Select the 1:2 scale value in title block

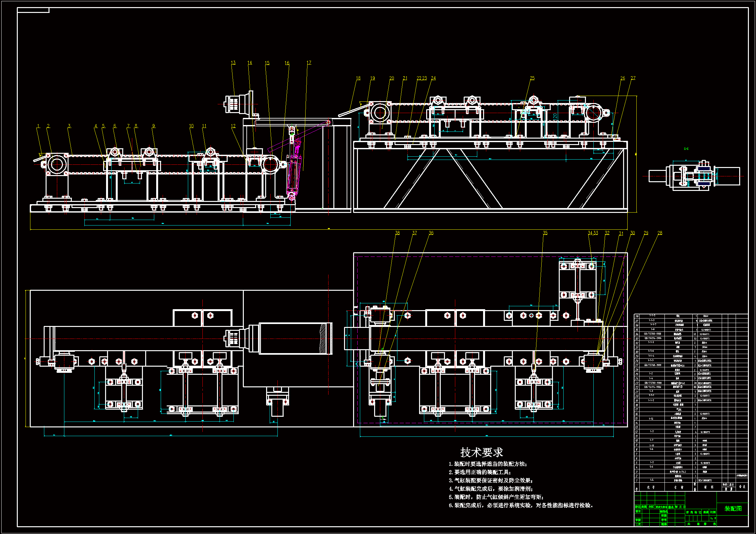pos(713,518)
